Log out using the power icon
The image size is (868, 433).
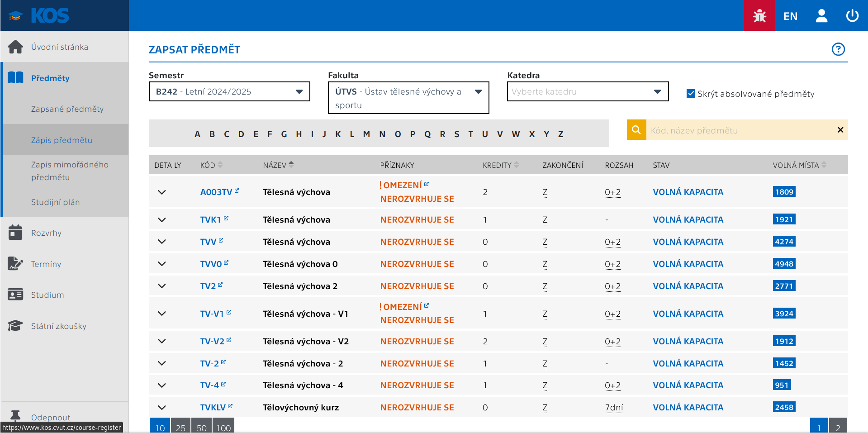tap(852, 16)
